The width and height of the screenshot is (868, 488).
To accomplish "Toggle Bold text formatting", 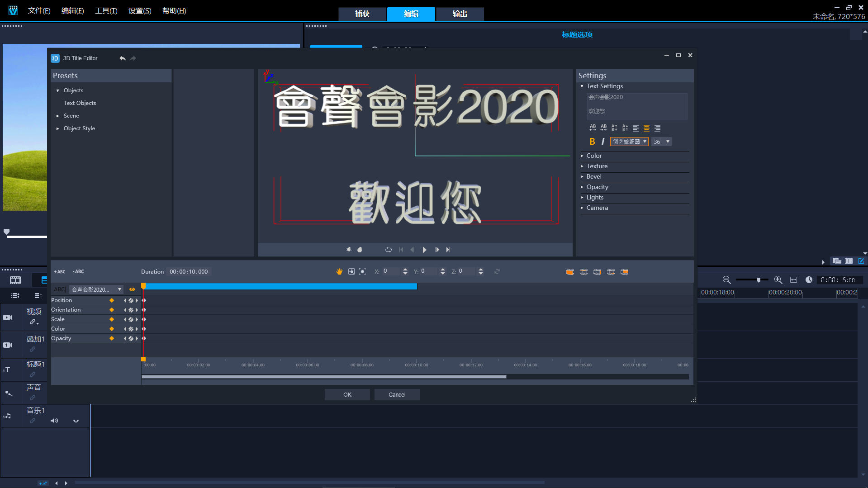I will tap(593, 142).
